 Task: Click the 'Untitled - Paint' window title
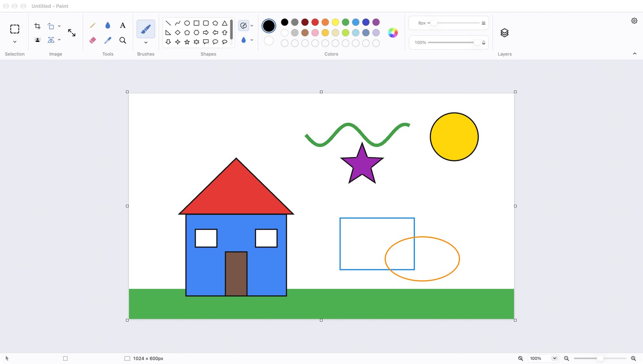(x=50, y=6)
